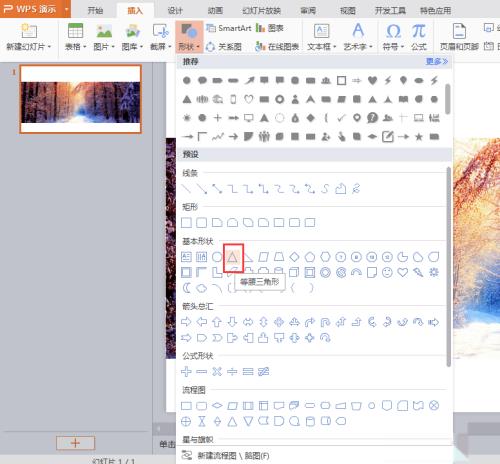This screenshot has width=500, height=464.
Task: Open the Slide Show tab
Action: (x=261, y=10)
